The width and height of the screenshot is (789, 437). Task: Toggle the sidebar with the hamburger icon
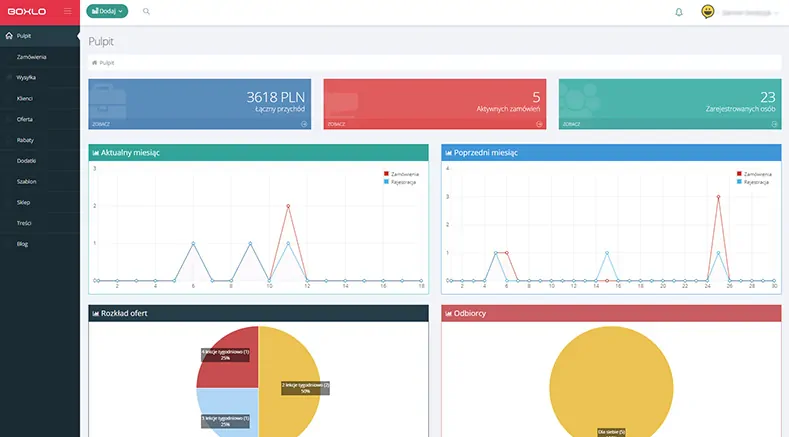[67, 11]
